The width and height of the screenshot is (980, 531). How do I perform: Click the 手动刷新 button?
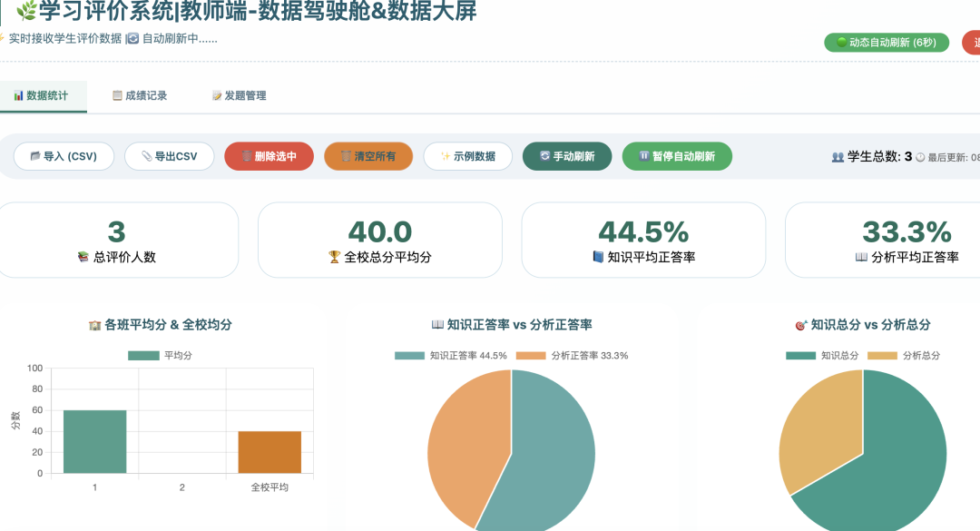(567, 156)
